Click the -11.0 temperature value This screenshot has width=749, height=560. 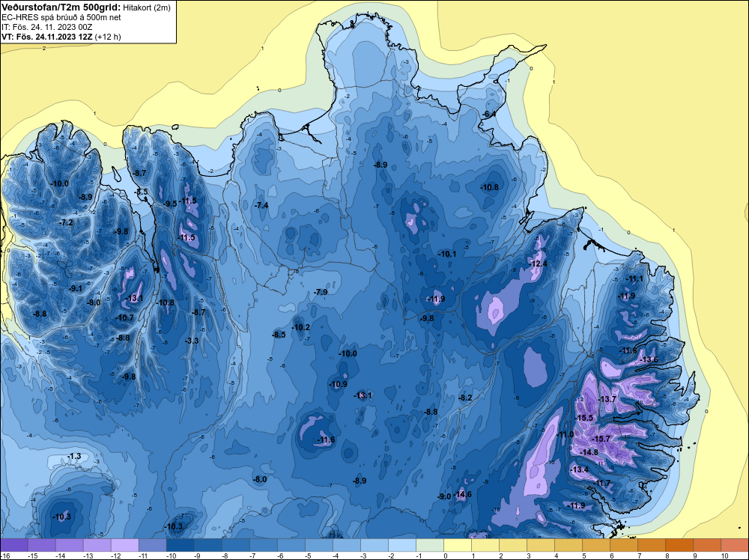coord(565,434)
